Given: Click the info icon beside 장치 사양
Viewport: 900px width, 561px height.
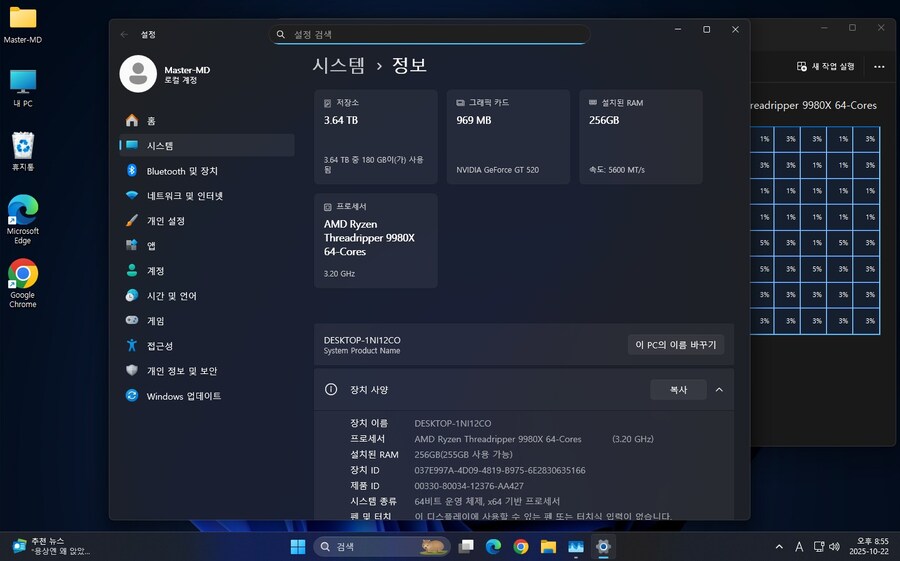Looking at the screenshot, I should pyautogui.click(x=331, y=389).
